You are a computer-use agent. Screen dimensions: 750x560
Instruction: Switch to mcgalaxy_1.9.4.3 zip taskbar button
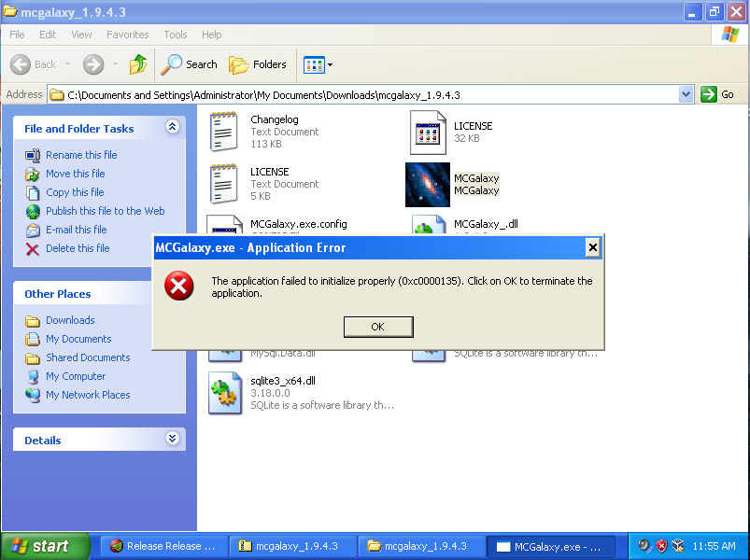291,546
